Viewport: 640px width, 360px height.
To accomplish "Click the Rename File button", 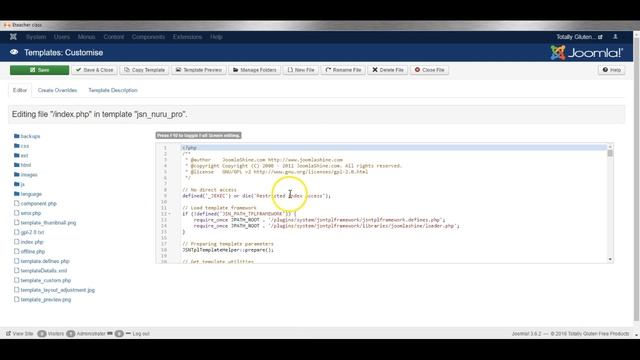I will 343,70.
